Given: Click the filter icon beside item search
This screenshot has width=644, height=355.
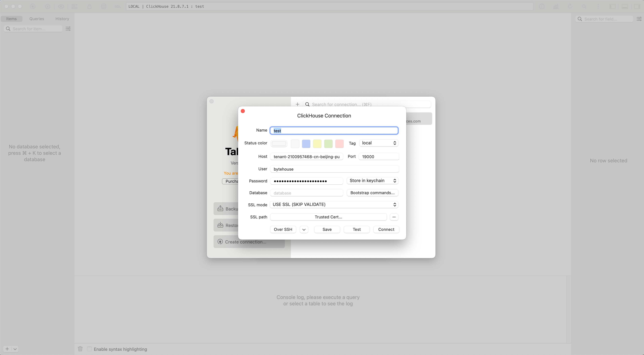Looking at the screenshot, I should 68,29.
